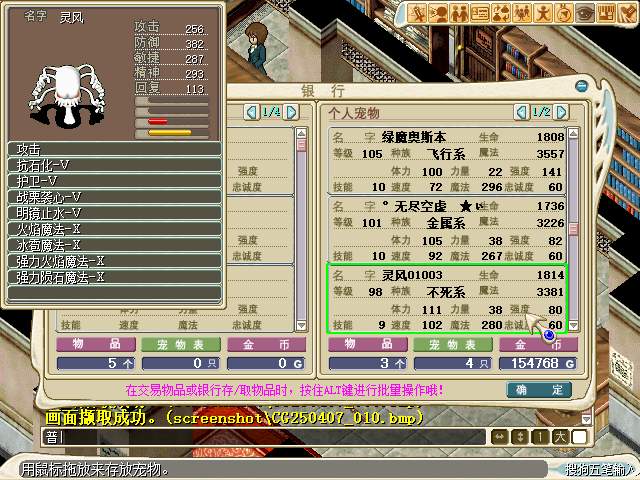
Task: Click the pet's red bar in stat panel
Action: tap(158, 121)
